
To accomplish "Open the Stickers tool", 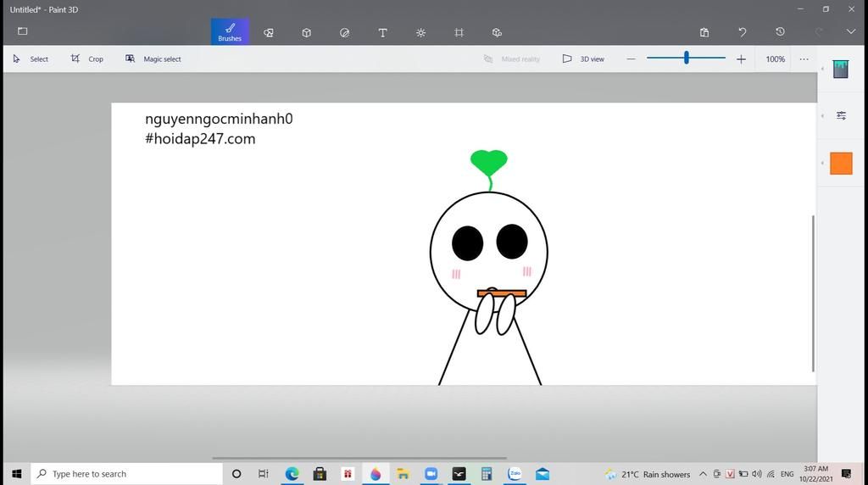I will [x=344, y=33].
